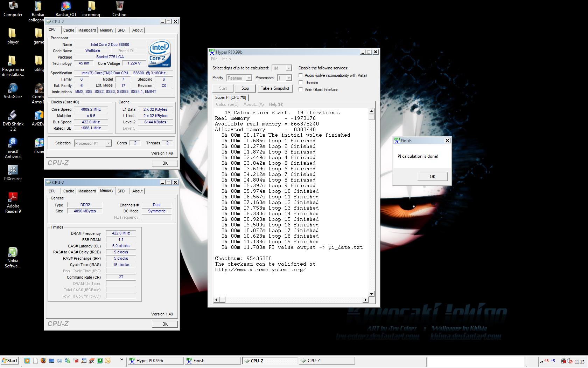This screenshot has width=588, height=368.
Task: Open Adobe Reader 9 desktop icon
Action: (x=13, y=203)
